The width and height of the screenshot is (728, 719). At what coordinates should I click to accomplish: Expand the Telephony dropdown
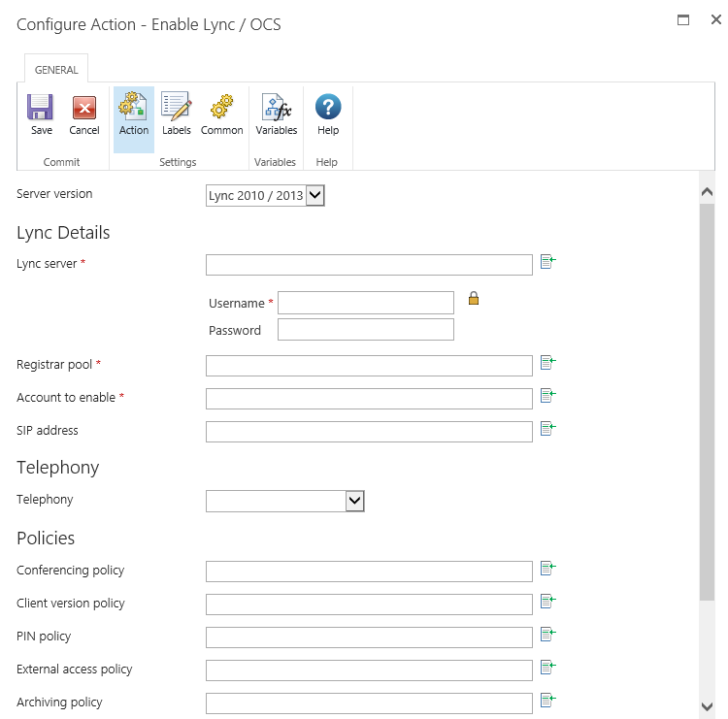354,501
